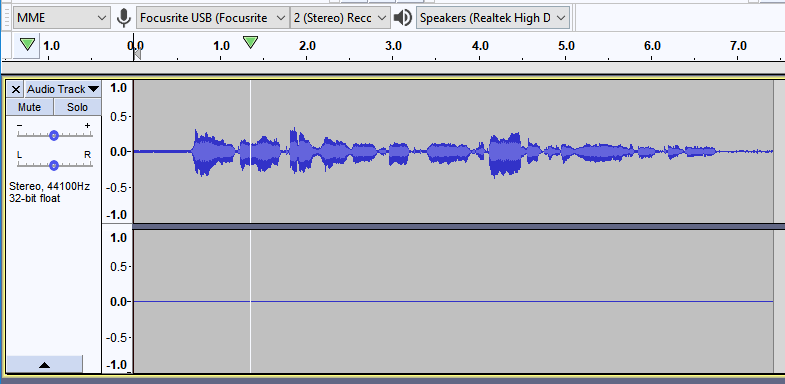Click the silent lower channel waveform area
Image resolution: width=785 pixels, height=384 pixels.
pyautogui.click(x=453, y=301)
